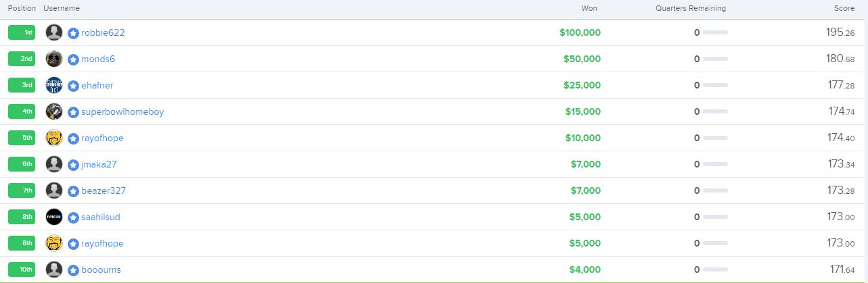Click the star badge beside beazer327
The height and width of the screenshot is (283, 868).
click(x=74, y=191)
